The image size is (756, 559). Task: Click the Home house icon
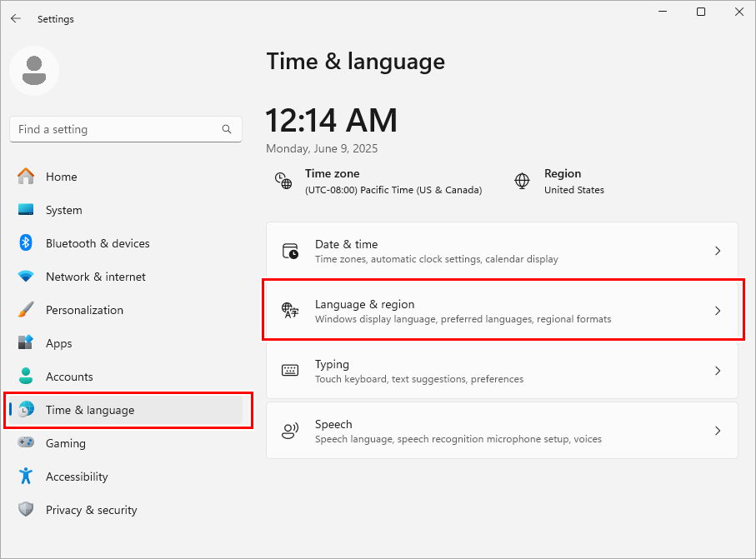click(x=26, y=177)
